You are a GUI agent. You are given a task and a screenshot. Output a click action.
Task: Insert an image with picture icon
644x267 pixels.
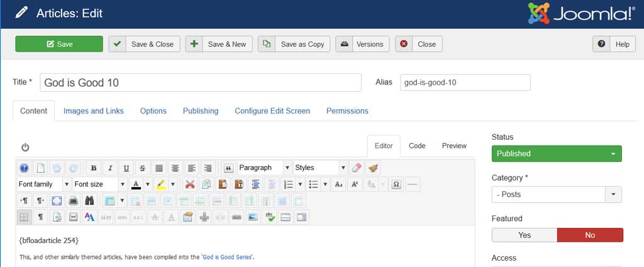pyautogui.click(x=253, y=217)
